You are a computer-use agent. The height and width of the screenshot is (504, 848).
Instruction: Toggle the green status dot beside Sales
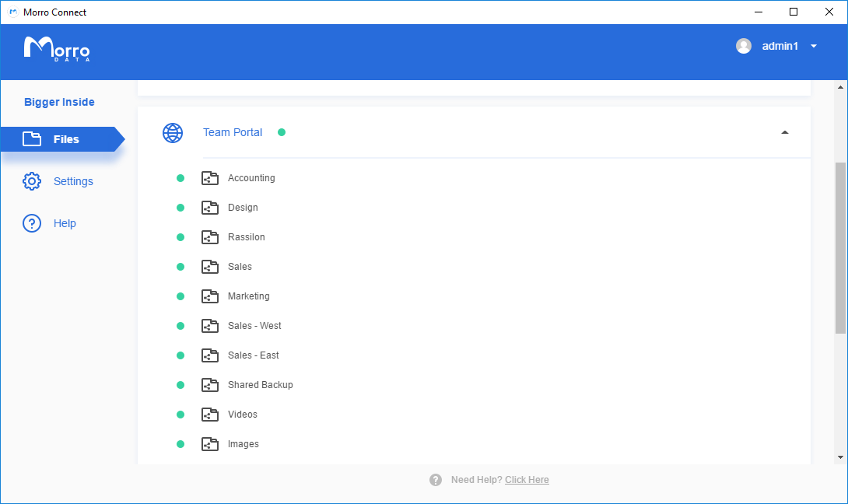[x=180, y=266]
